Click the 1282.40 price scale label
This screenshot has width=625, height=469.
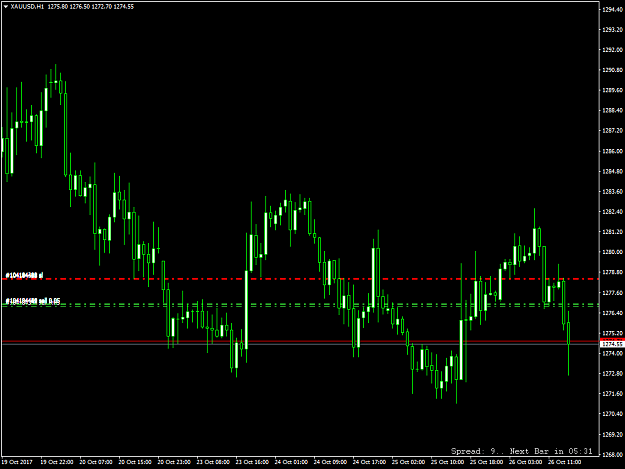click(x=613, y=212)
